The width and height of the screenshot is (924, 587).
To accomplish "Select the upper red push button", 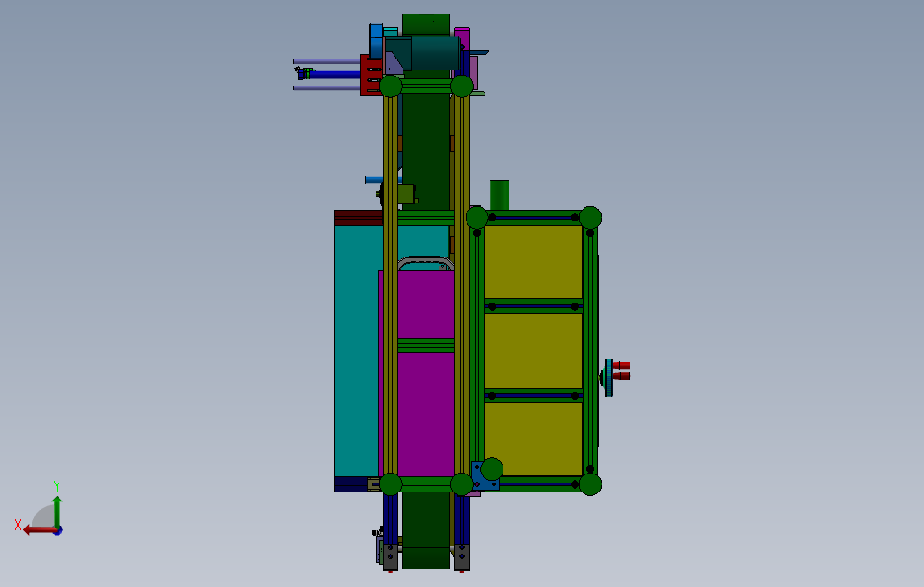I will pos(621,366).
